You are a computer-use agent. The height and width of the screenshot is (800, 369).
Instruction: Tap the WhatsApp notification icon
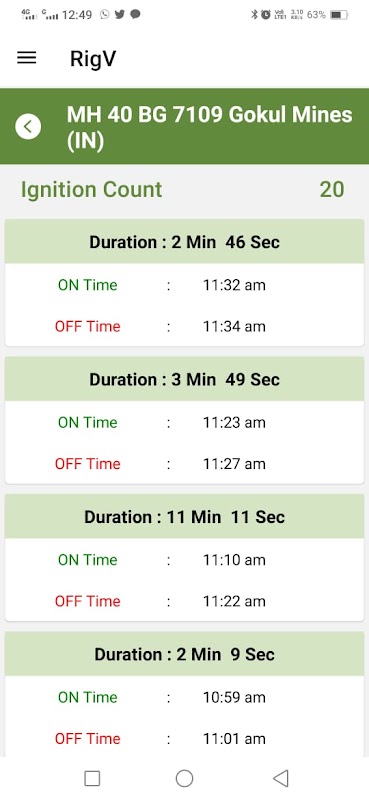[105, 15]
